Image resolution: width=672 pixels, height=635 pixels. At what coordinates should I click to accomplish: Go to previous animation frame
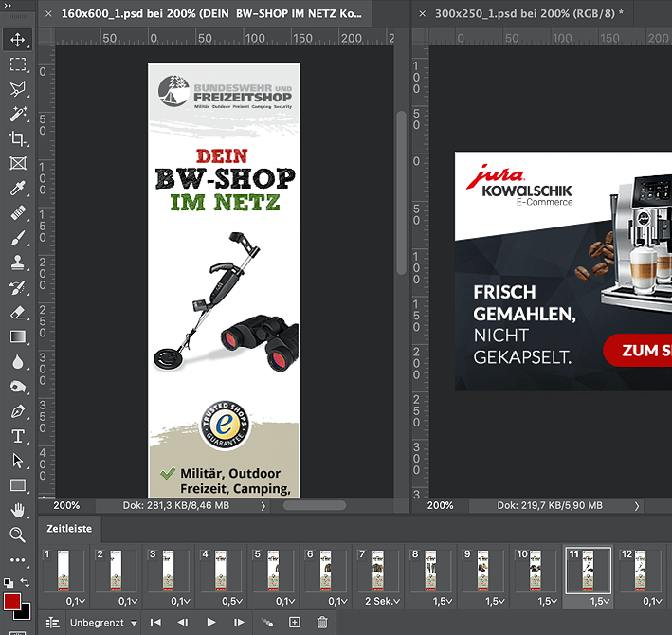click(x=183, y=622)
